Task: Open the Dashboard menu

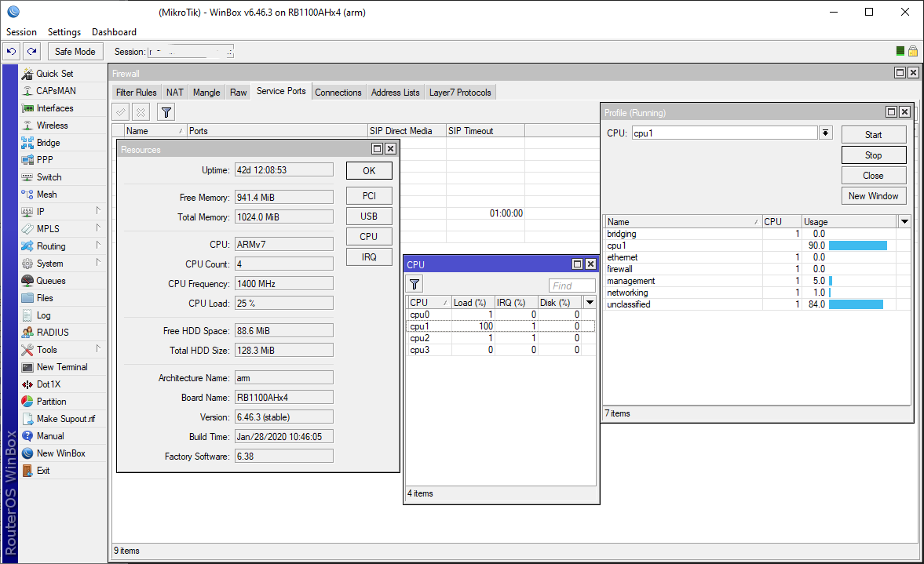Action: [114, 32]
